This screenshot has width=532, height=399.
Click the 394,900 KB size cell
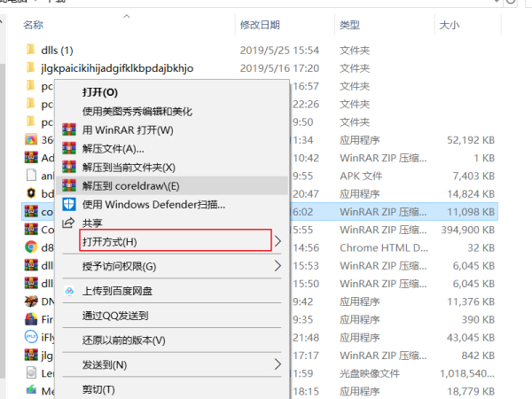pyautogui.click(x=468, y=230)
